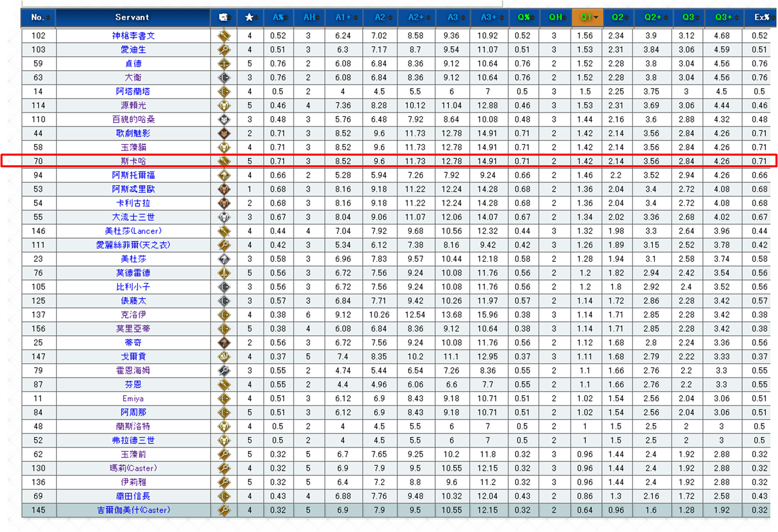The image size is (778, 532).
Task: Click the Archer class icon beside 阿塔蘭塔
Action: tap(224, 92)
